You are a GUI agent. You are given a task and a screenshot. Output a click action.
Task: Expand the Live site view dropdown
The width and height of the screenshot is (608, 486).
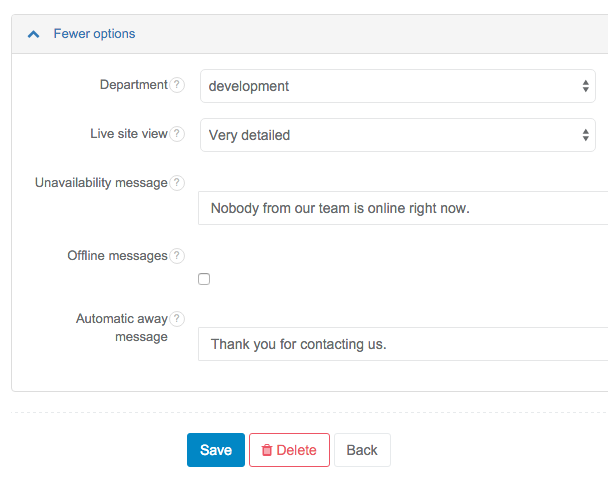(x=398, y=135)
